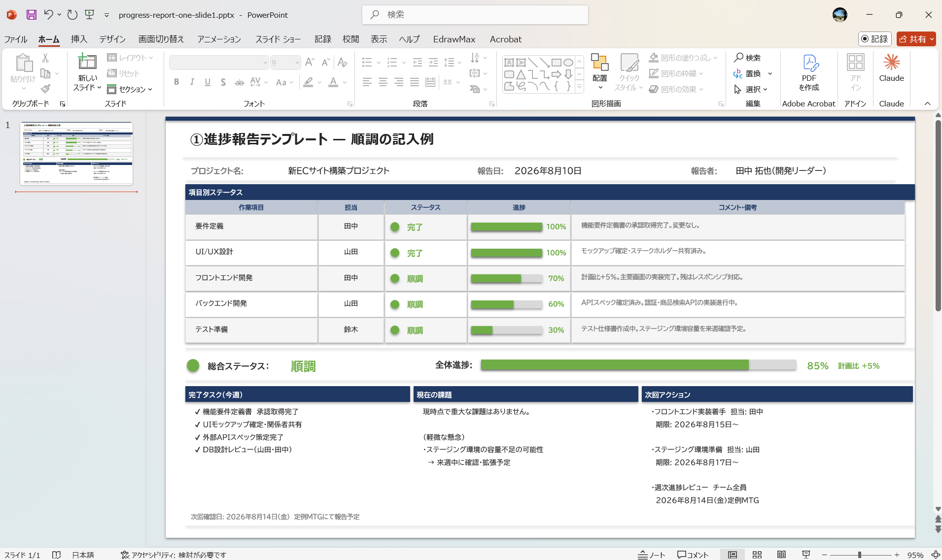This screenshot has height=560, width=942.
Task: Clear all formatting icon
Action: click(x=342, y=62)
